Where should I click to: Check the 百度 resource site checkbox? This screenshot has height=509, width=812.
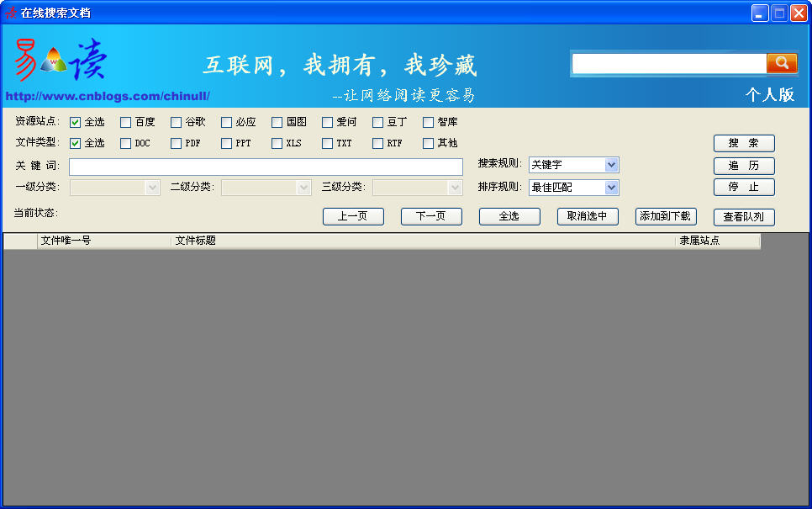[x=126, y=122]
